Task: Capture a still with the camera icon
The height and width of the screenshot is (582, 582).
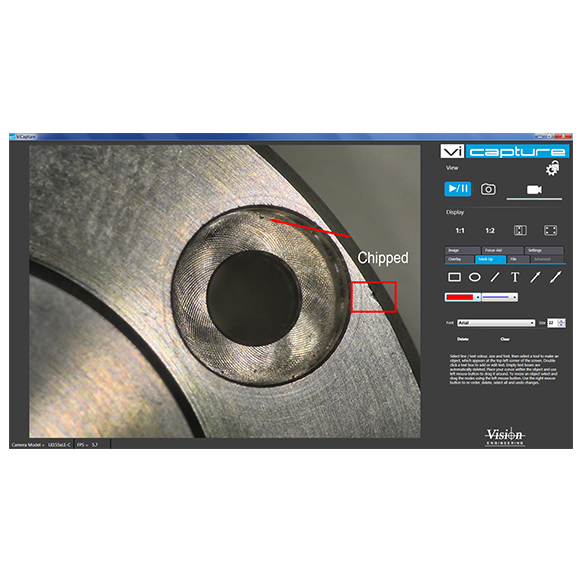Action: pos(488,189)
